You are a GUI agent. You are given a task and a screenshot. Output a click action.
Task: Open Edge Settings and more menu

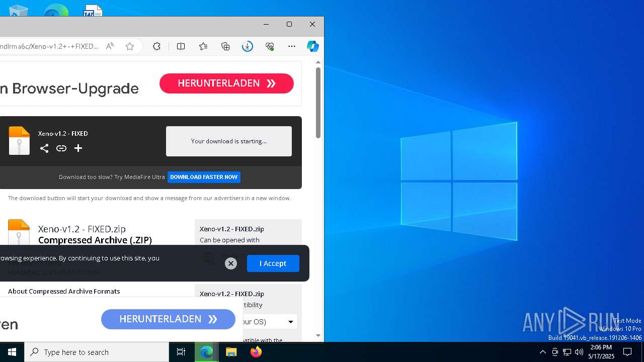(x=292, y=46)
